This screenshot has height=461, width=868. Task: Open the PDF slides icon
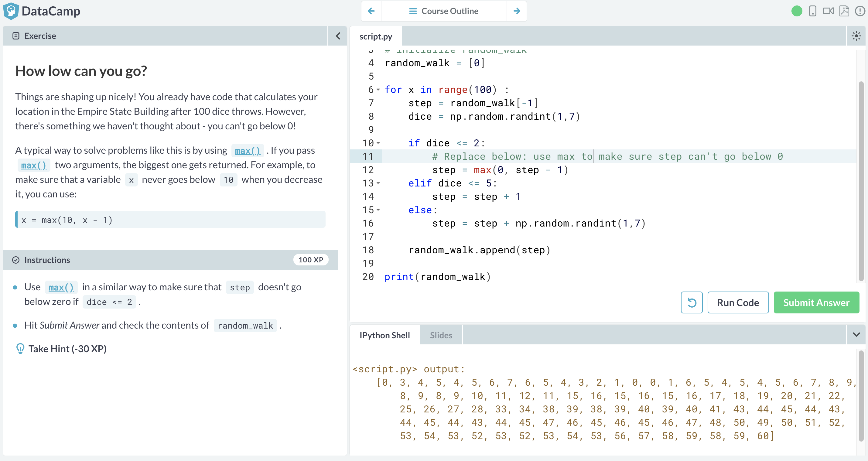click(x=844, y=11)
